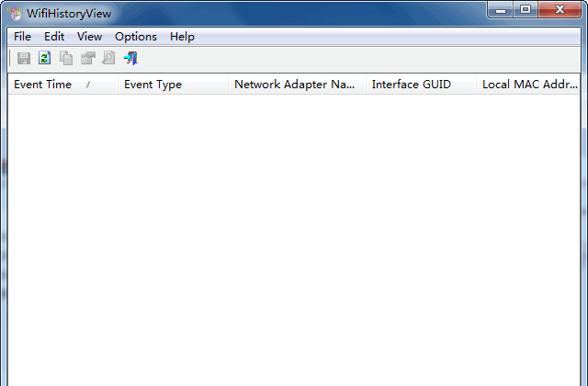Copy selected items via toolbar icon
The width and height of the screenshot is (588, 386).
(66, 58)
